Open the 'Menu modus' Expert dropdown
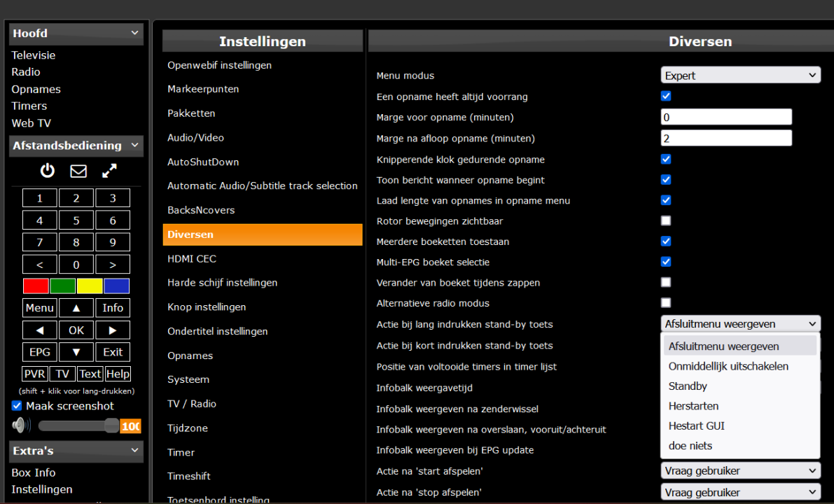Viewport: 834px width, 504px height. pyautogui.click(x=740, y=74)
